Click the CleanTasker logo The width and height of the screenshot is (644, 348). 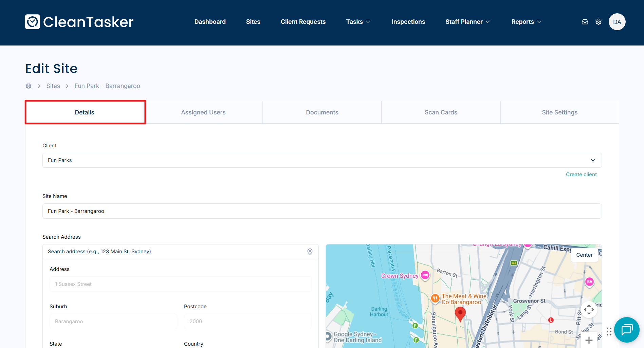[79, 22]
